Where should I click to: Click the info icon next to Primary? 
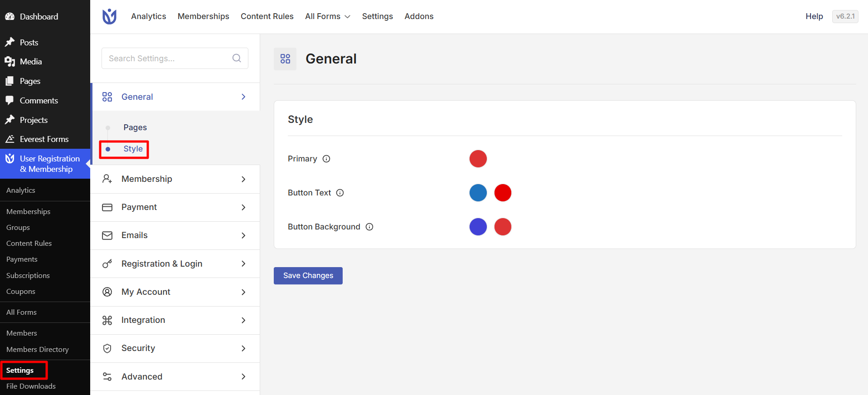point(326,159)
